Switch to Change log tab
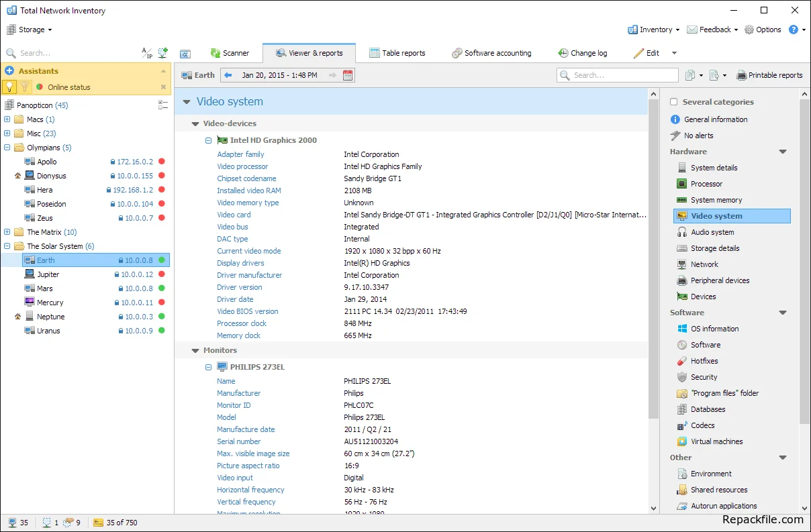This screenshot has width=811, height=532. [x=582, y=53]
